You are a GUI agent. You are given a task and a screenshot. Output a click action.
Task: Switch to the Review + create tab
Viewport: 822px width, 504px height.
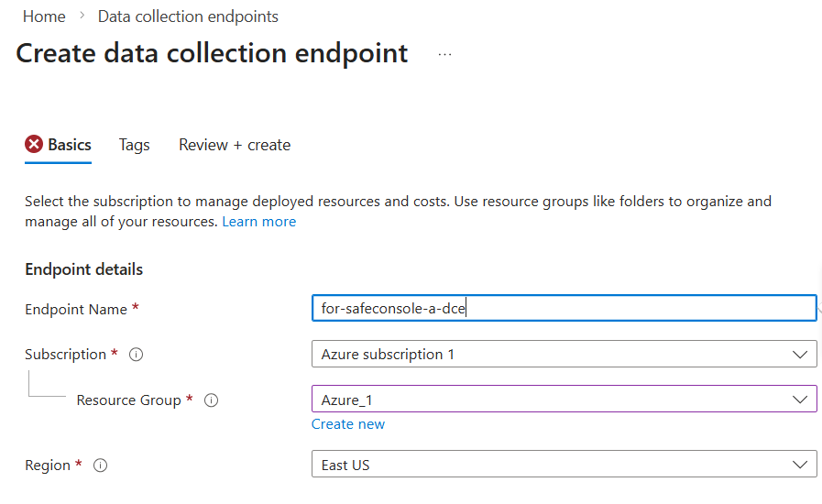[x=235, y=145]
